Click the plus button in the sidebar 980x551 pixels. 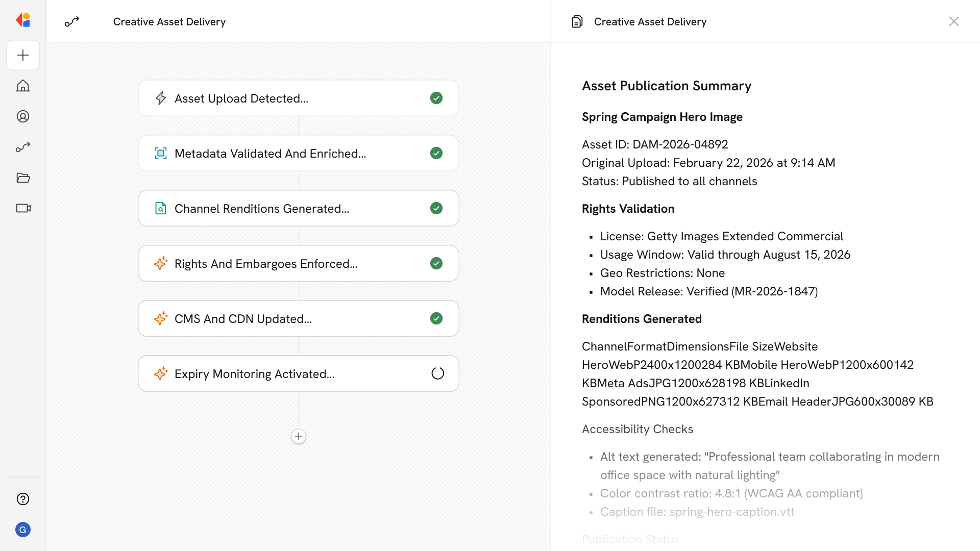coord(23,55)
